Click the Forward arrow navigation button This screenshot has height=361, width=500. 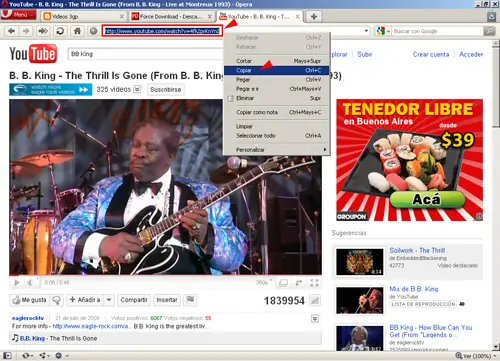coord(26,31)
